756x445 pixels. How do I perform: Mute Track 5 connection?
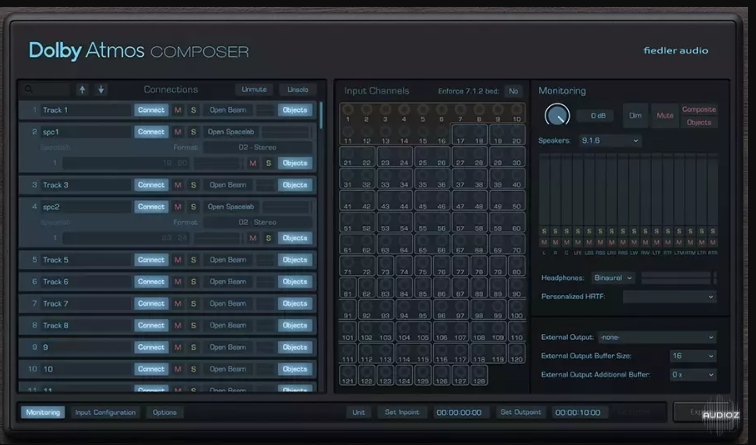point(178,260)
